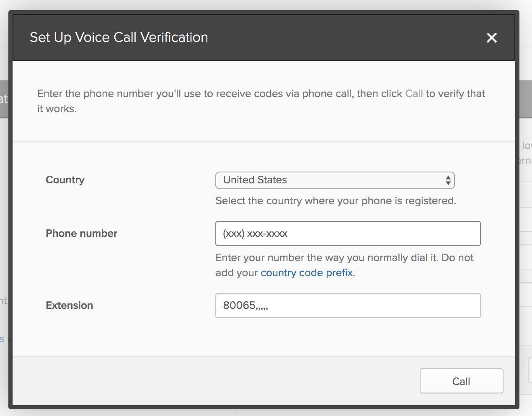The image size is (532, 416).
Task: Open the country code prefix link
Action: point(307,273)
